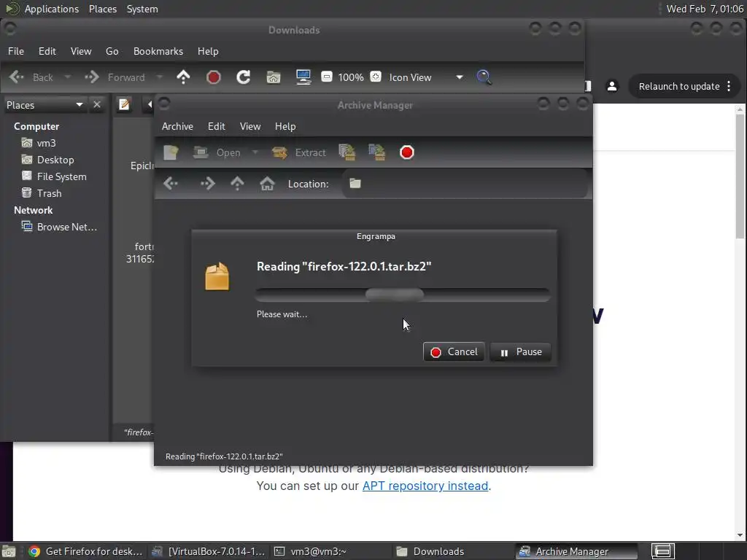This screenshot has height=560, width=747.
Task: Go back in Archive Manager location bar
Action: coord(171,183)
